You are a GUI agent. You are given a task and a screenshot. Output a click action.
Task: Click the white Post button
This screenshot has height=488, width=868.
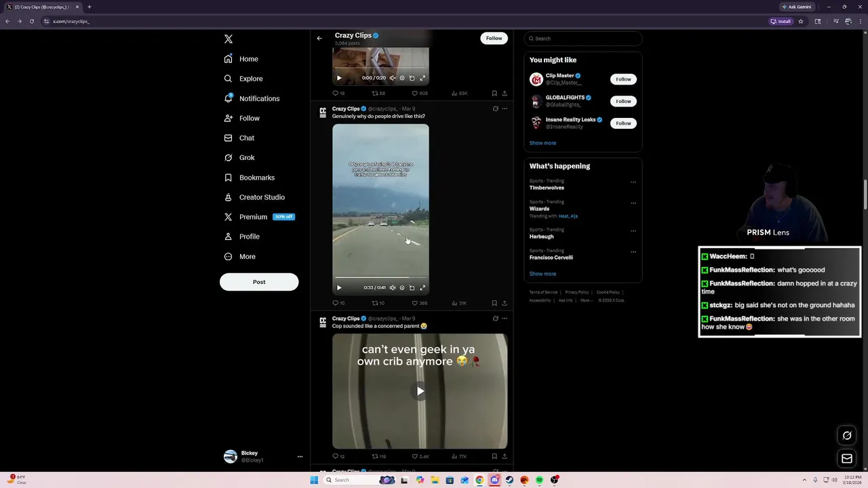coord(259,282)
